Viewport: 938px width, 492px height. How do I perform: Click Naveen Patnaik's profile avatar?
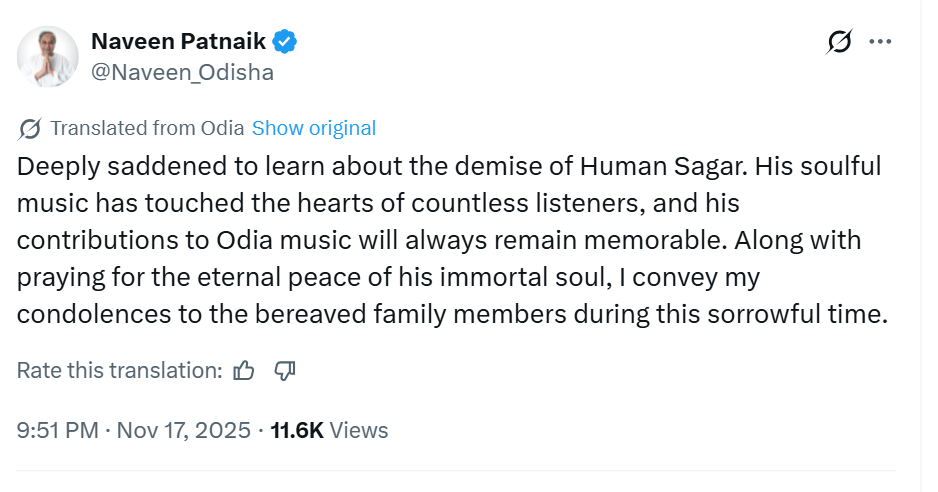48,56
